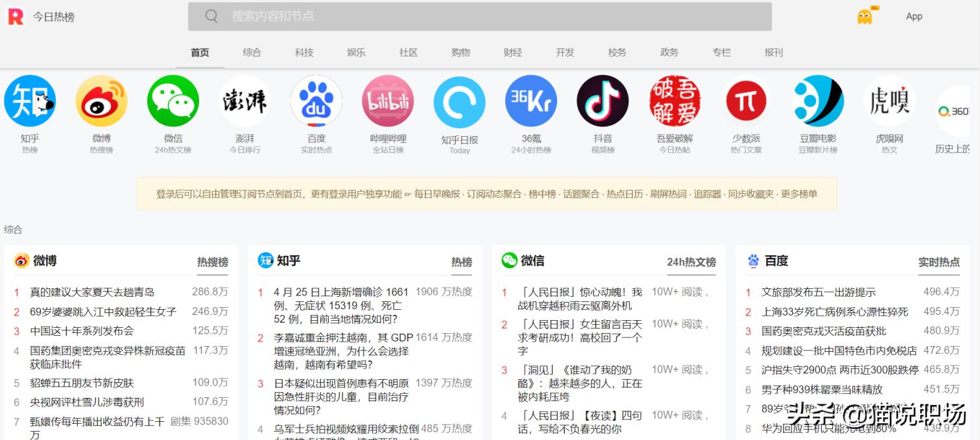This screenshot has height=440, width=980.
Task: Open the 吾爱破解 hot posts icon
Action: 675,100
